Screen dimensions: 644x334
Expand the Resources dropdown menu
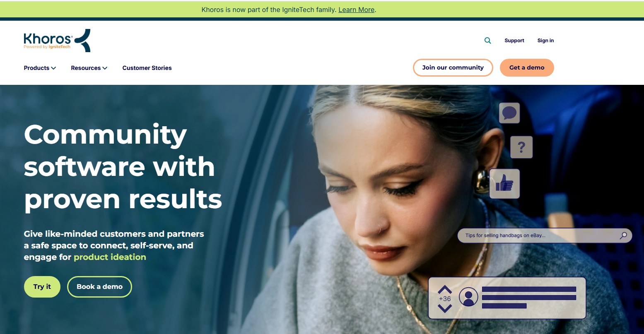click(x=89, y=68)
